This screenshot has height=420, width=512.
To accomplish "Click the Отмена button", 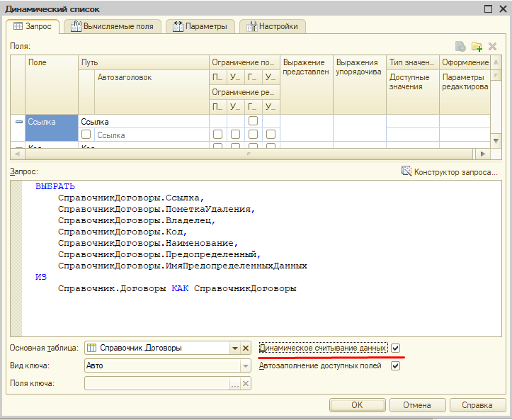I will point(416,405).
